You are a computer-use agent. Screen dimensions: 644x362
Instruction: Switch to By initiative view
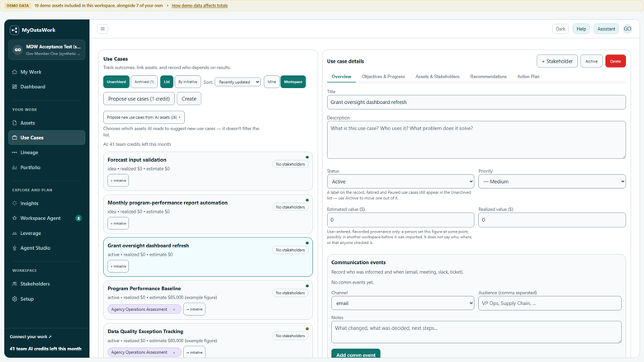187,82
